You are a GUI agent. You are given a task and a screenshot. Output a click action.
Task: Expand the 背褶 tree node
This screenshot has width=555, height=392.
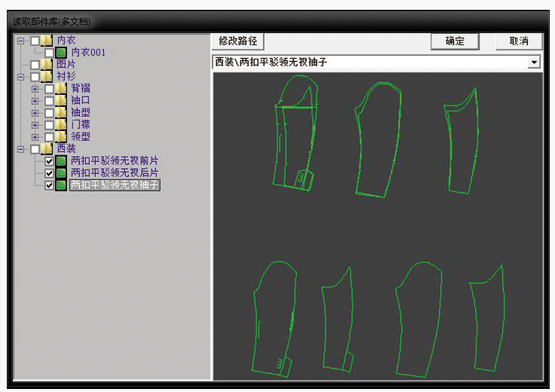click(x=35, y=89)
